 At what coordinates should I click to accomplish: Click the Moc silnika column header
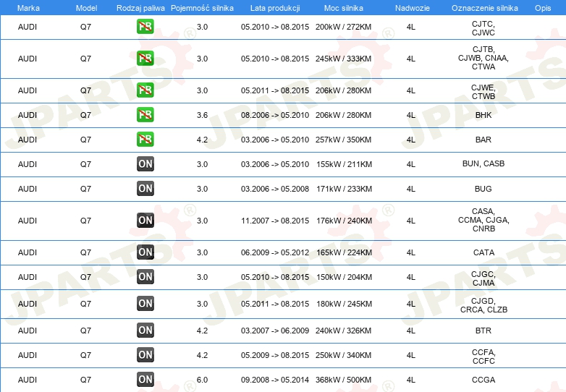tap(344, 7)
